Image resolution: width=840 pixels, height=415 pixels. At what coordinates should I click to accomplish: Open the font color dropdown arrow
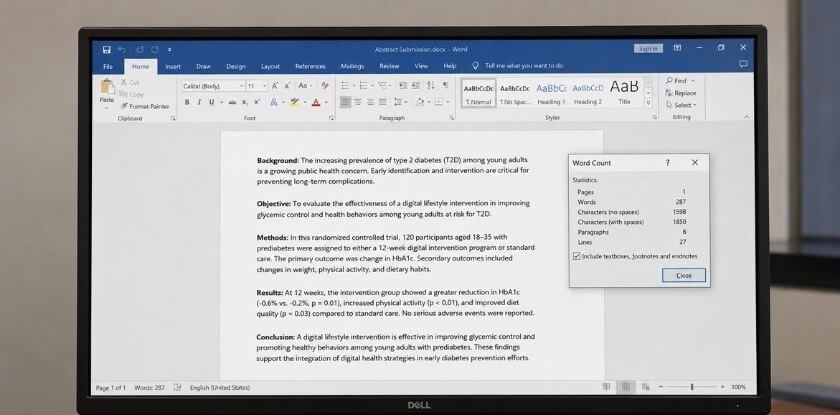tap(326, 102)
